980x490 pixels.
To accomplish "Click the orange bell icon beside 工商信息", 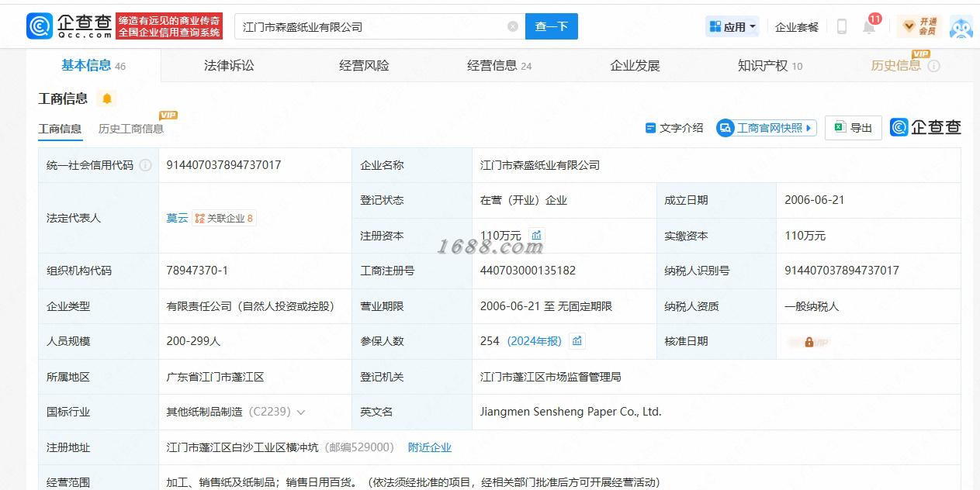I will click(x=107, y=98).
